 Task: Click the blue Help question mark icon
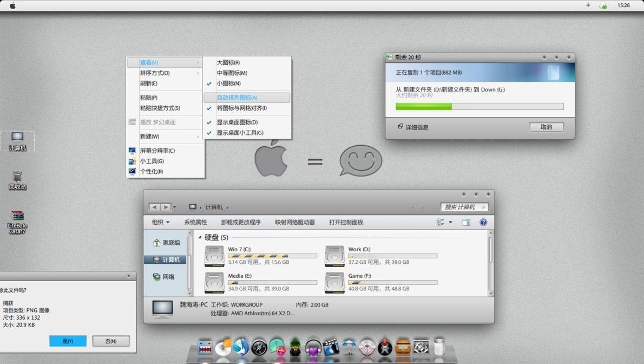[x=483, y=222]
